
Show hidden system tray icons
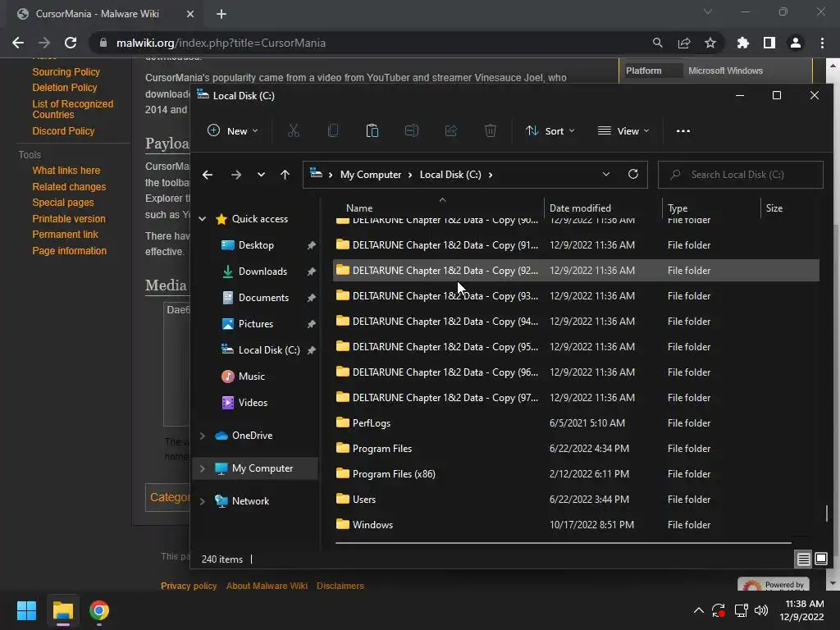[x=699, y=610]
